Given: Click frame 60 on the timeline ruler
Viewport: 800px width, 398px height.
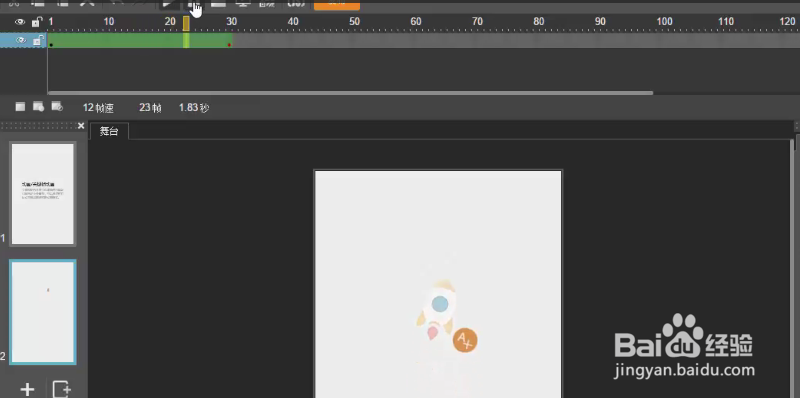Looking at the screenshot, I should (416, 21).
